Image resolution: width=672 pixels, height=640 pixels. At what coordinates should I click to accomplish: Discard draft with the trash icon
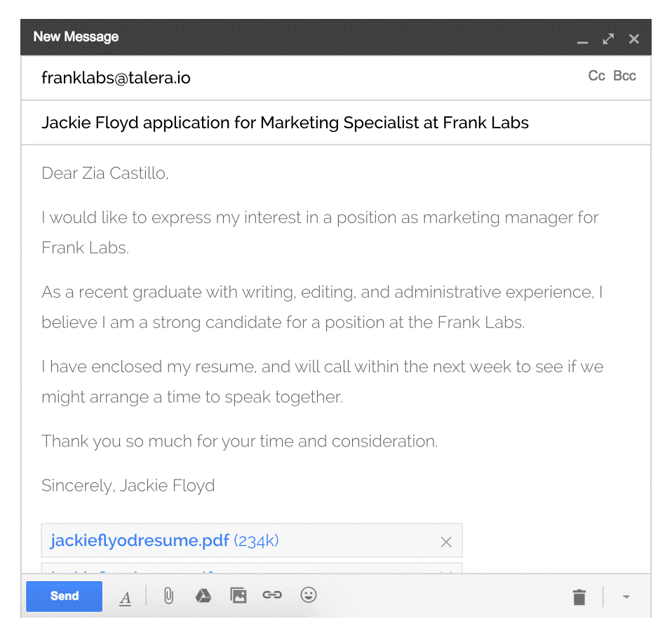pos(579,597)
